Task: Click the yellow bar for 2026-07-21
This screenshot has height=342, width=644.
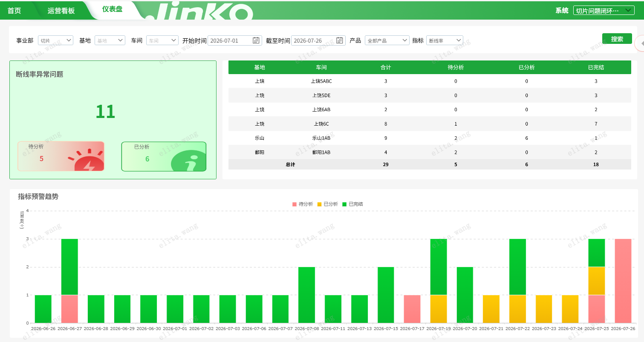Action: (491, 309)
